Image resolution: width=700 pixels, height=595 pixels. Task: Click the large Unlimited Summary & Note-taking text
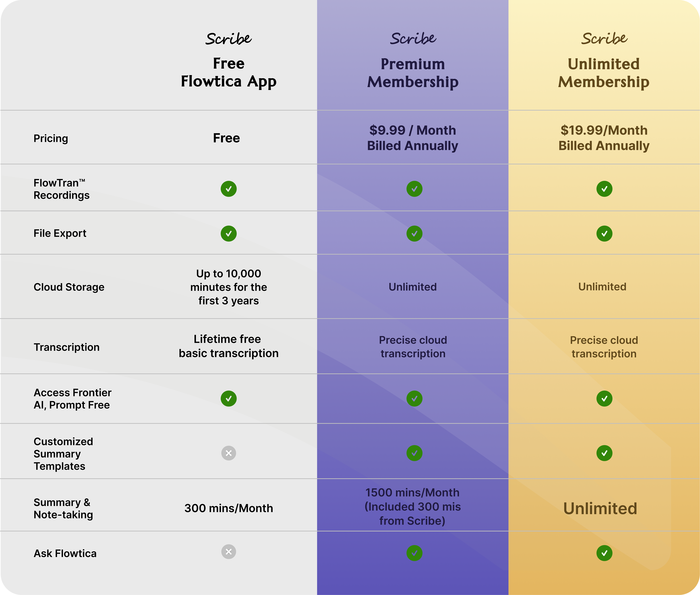[600, 508]
